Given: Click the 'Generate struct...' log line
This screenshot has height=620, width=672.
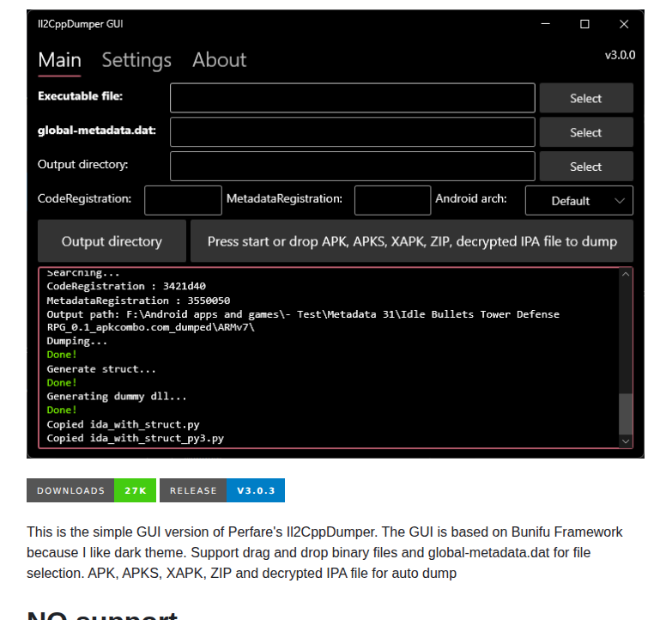Looking at the screenshot, I should [101, 368].
